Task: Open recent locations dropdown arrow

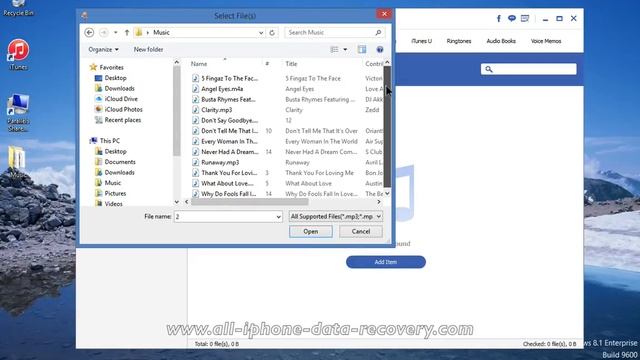Action: pyautogui.click(x=116, y=32)
